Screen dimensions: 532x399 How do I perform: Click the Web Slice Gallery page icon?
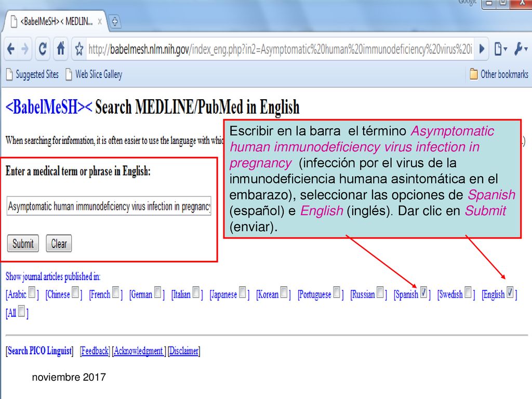69,74
